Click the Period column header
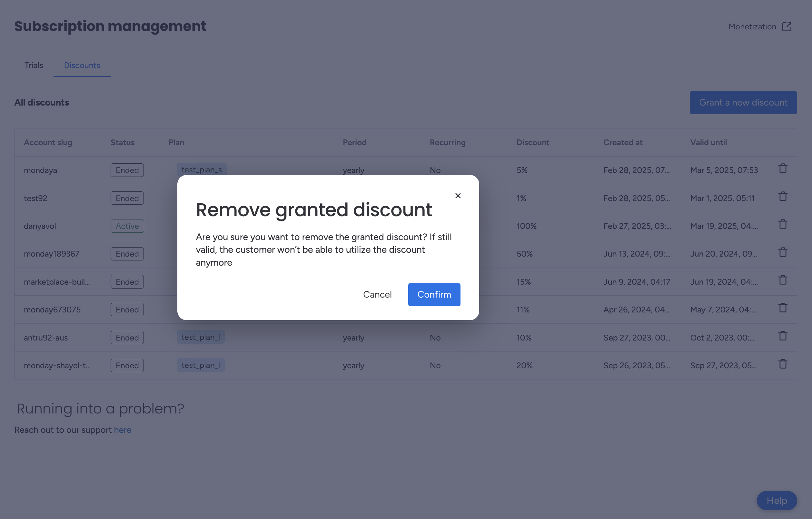Viewport: 812px width, 519px height. pos(354,142)
